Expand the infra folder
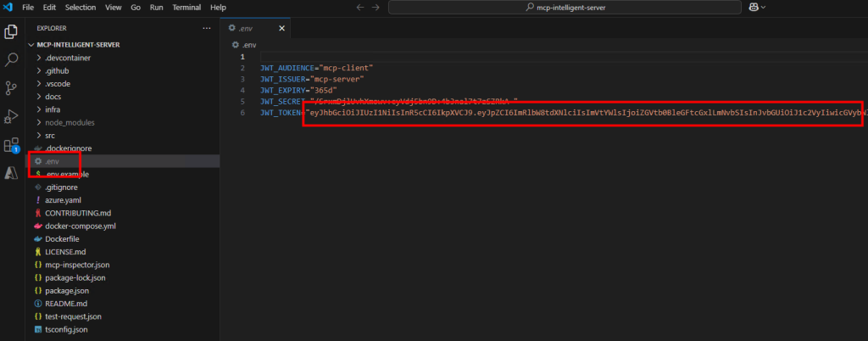The height and width of the screenshot is (341, 868). (x=39, y=109)
